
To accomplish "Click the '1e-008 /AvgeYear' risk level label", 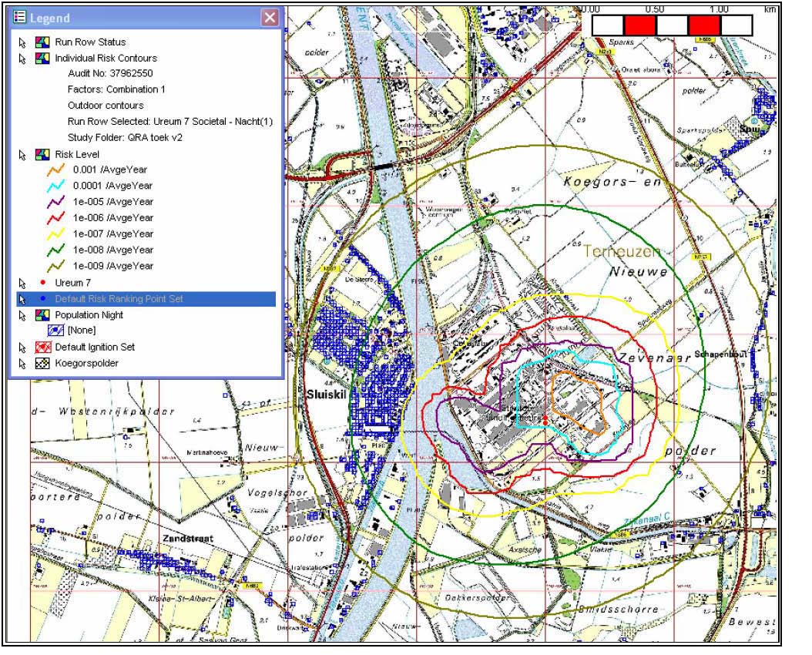I will click(x=113, y=250).
